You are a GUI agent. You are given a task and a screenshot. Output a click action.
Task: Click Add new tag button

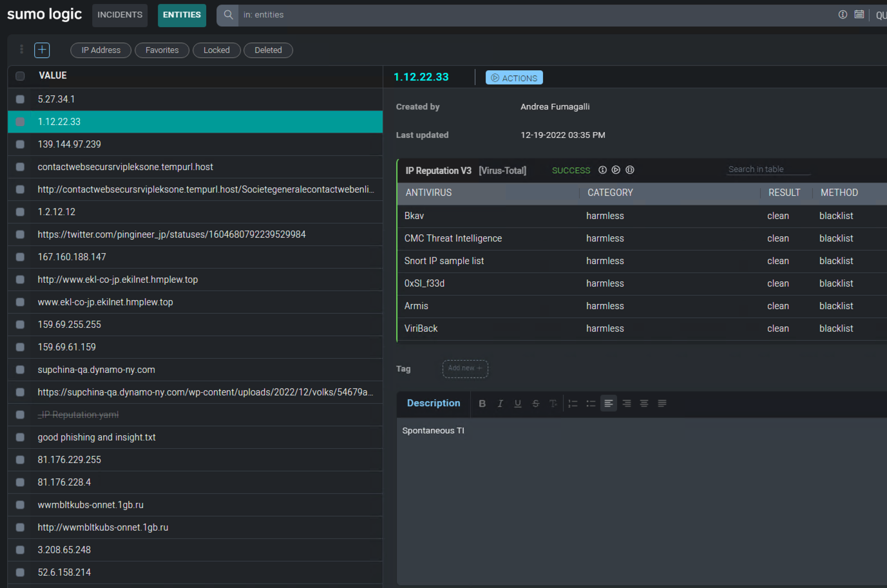pyautogui.click(x=464, y=368)
